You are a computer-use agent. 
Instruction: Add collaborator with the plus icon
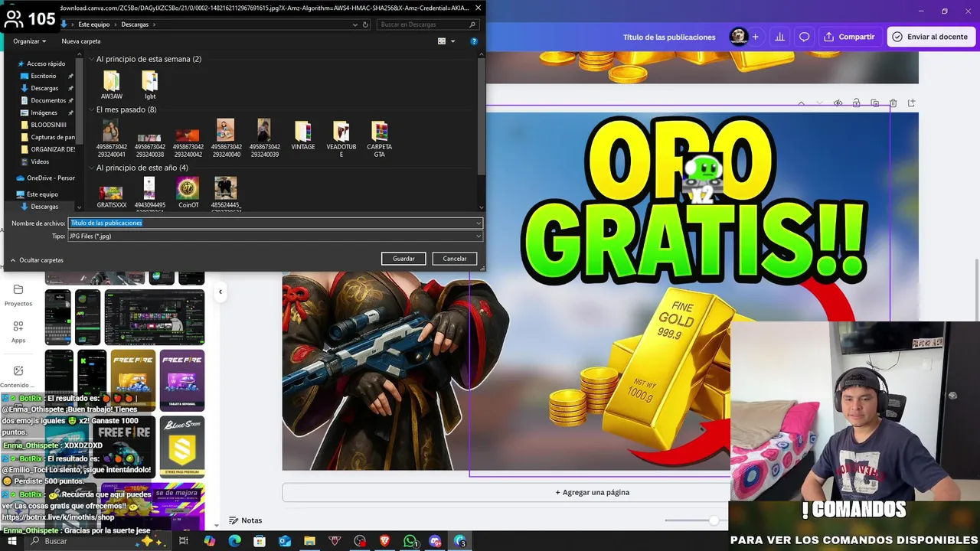755,37
